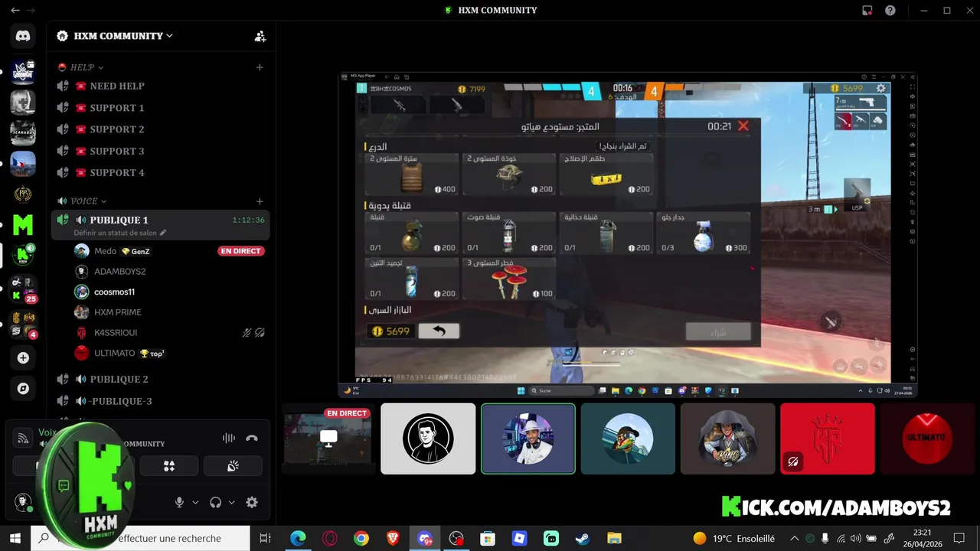The image size is (980, 551).
Task: Open voice connection quality icon
Action: pos(24,439)
